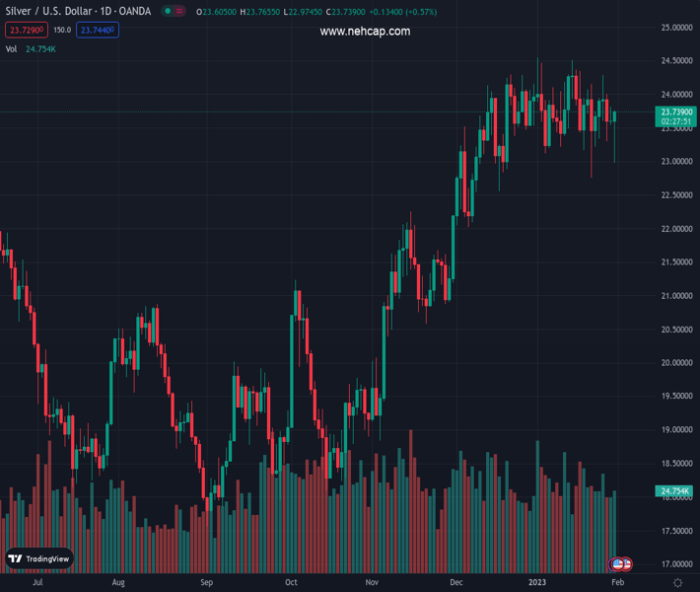This screenshot has width=700, height=592.
Task: Click the Silver / U.S. Dollar symbol title
Action: [x=59, y=12]
